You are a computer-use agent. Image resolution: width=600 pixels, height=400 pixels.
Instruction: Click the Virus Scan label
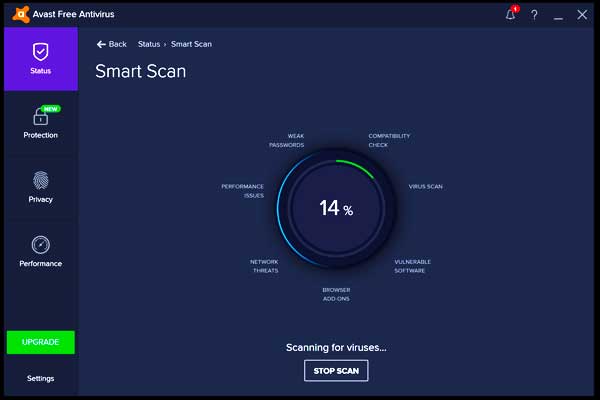click(x=426, y=187)
